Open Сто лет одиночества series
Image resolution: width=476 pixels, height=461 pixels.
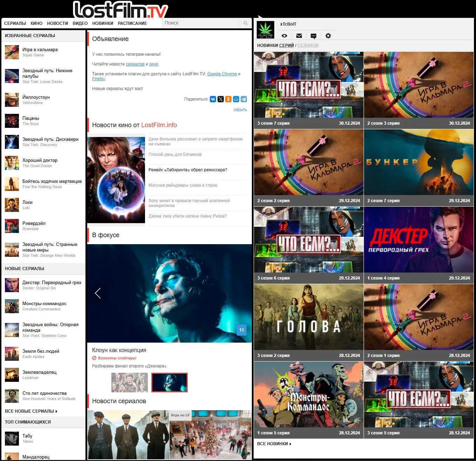44,393
